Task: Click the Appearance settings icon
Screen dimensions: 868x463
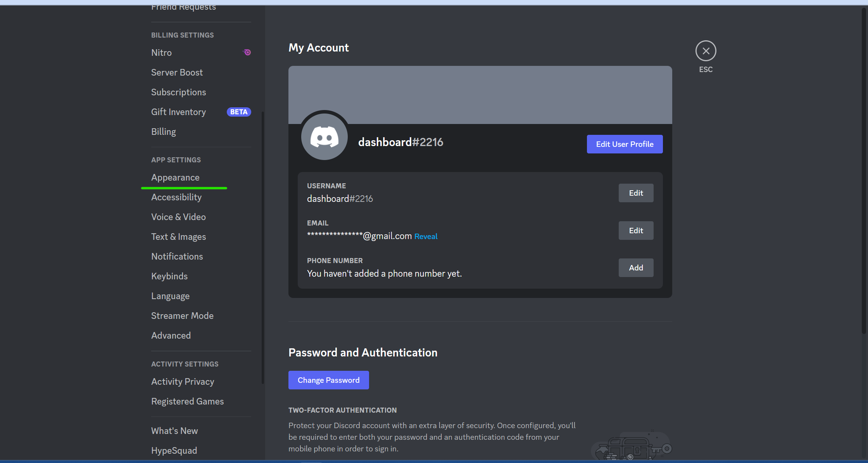Action: pyautogui.click(x=174, y=177)
